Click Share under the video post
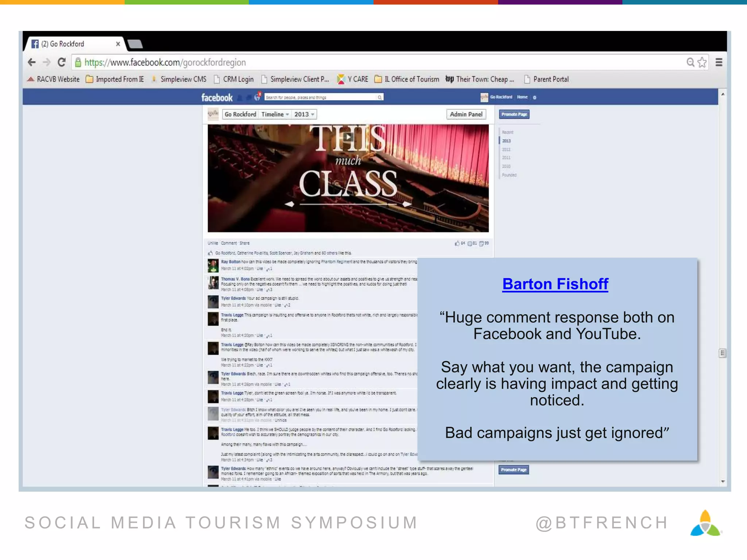The image size is (747, 560). 244,243
